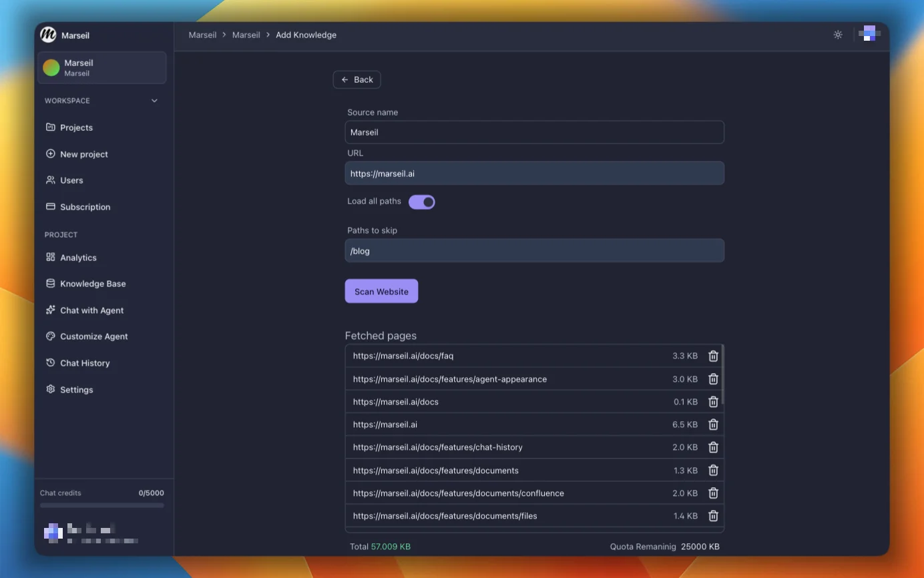Click the 0/5000 chat credits count
The image size is (924, 578).
click(152, 493)
